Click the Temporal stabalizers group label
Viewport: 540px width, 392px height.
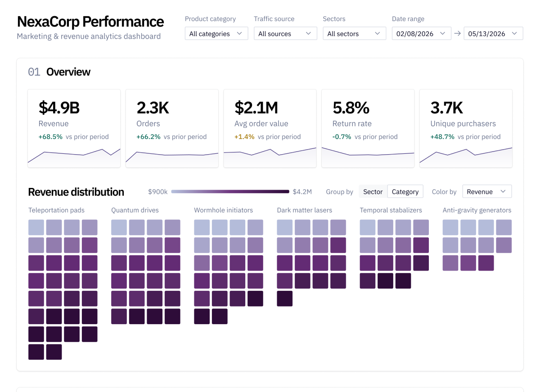[391, 210]
